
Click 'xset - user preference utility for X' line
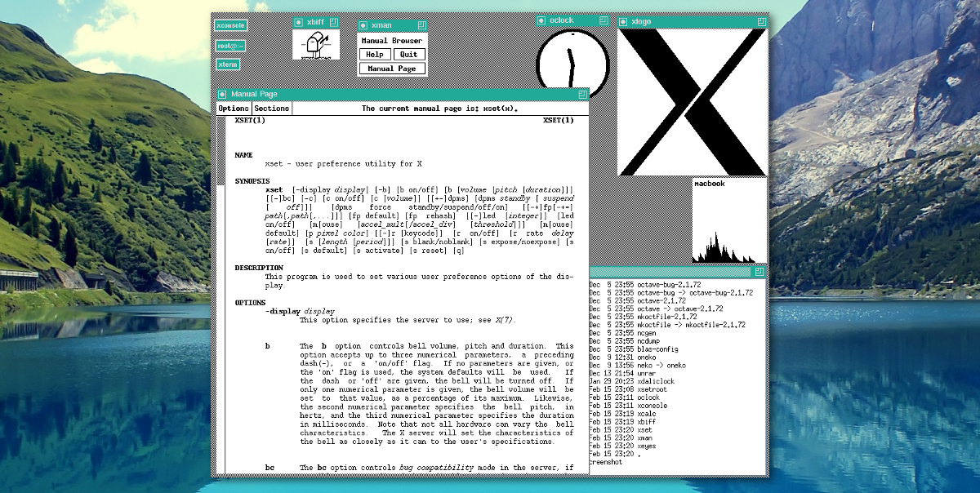coord(343,163)
